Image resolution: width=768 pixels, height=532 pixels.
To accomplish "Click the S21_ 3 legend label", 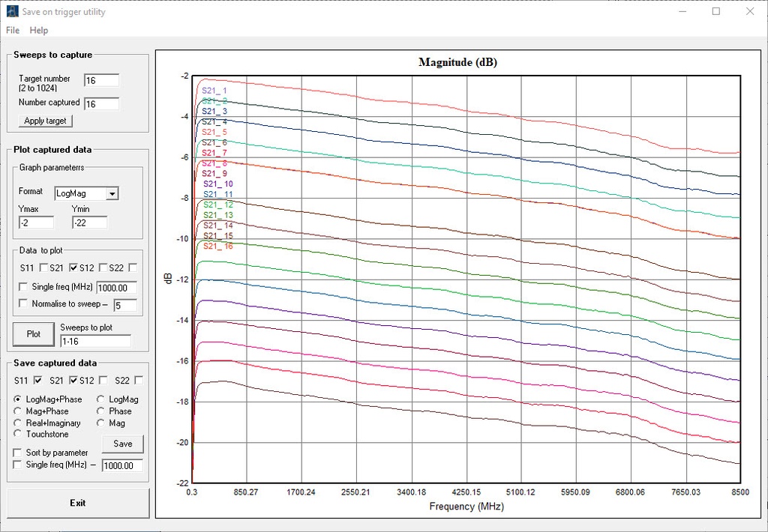I will [x=214, y=112].
